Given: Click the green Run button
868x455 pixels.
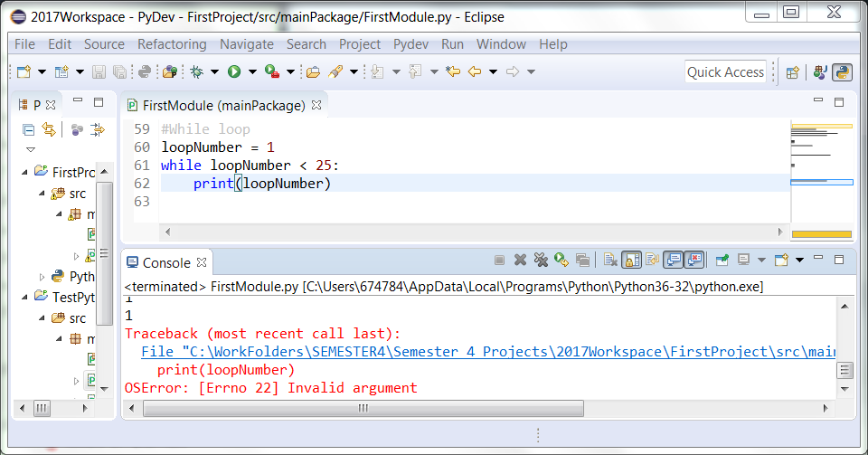Looking at the screenshot, I should [x=234, y=71].
